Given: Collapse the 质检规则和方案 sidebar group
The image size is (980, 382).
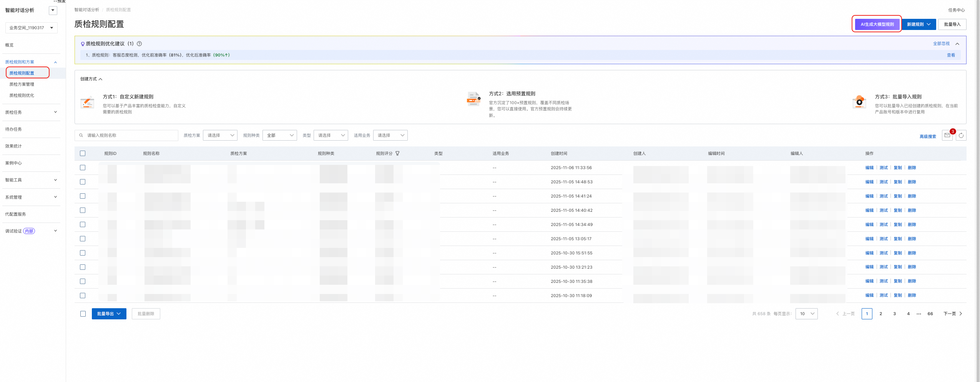Looking at the screenshot, I should click(x=31, y=62).
